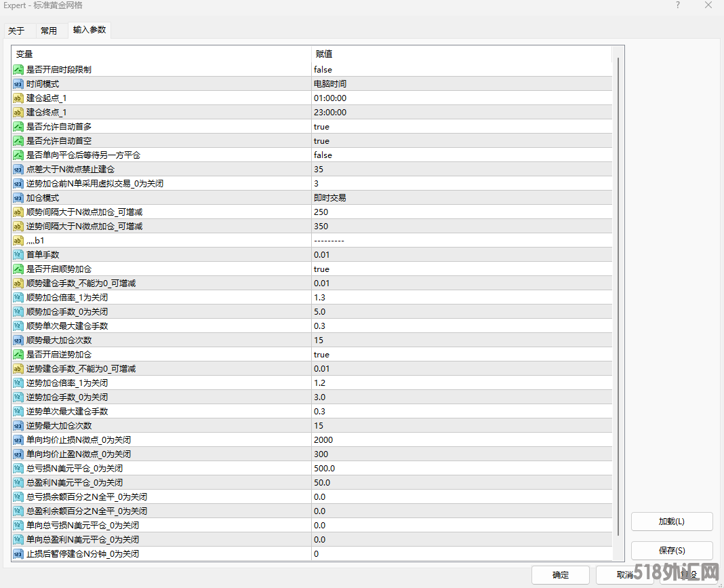Select the 逆势加仓手数_0为关闭 row label
This screenshot has width=724, height=588.
(x=67, y=397)
